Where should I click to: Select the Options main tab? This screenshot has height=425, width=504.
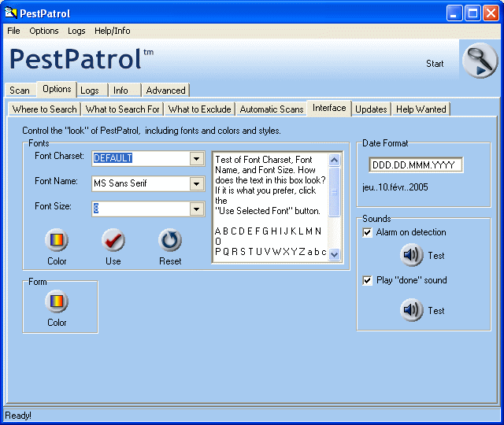[x=57, y=89]
